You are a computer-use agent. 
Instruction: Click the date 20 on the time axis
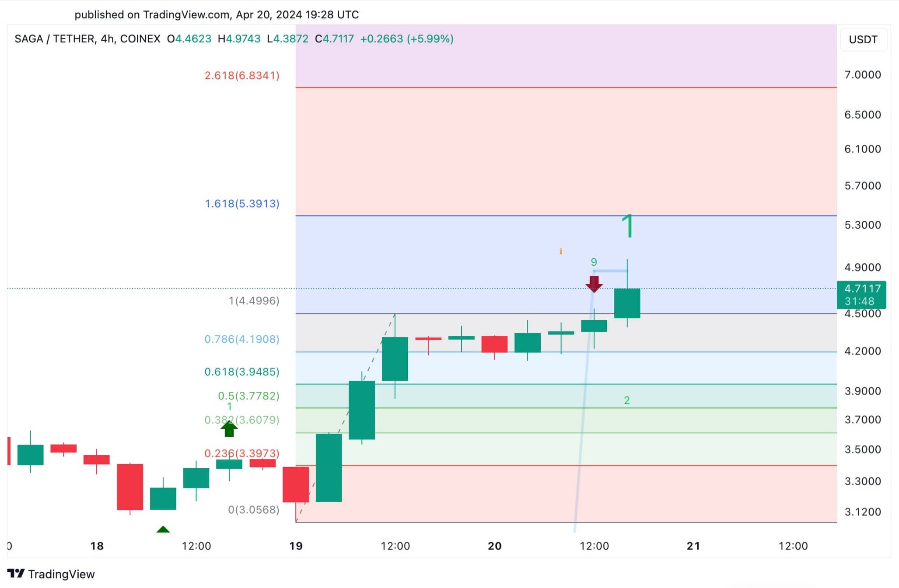[494, 546]
